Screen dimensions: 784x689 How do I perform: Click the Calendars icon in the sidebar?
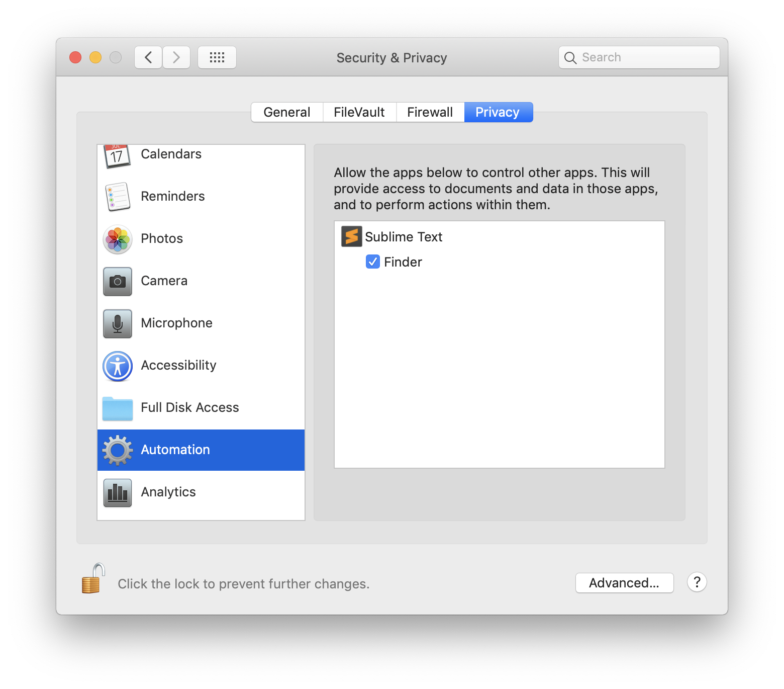(117, 156)
